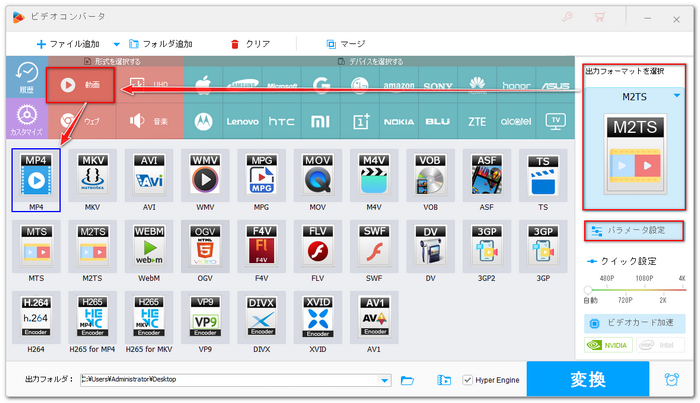This screenshot has width=700, height=403.
Task: Set quick setting slider to 4K
Action: (x=682, y=289)
